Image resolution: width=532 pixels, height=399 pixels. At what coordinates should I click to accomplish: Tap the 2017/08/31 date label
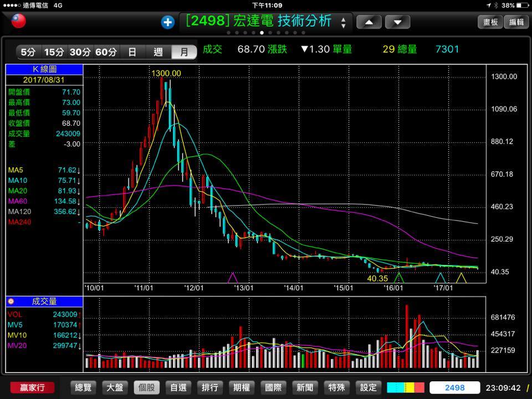[x=44, y=80]
